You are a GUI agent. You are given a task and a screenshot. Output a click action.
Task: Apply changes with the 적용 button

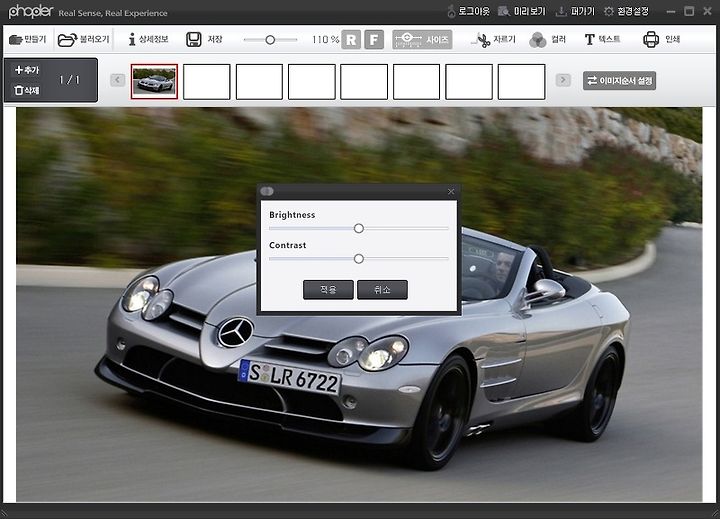(328, 290)
